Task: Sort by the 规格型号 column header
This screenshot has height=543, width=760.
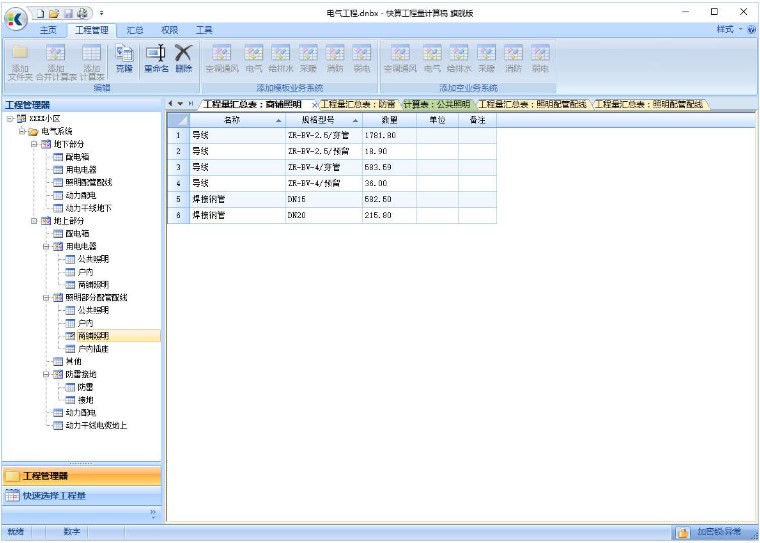Action: (319, 120)
